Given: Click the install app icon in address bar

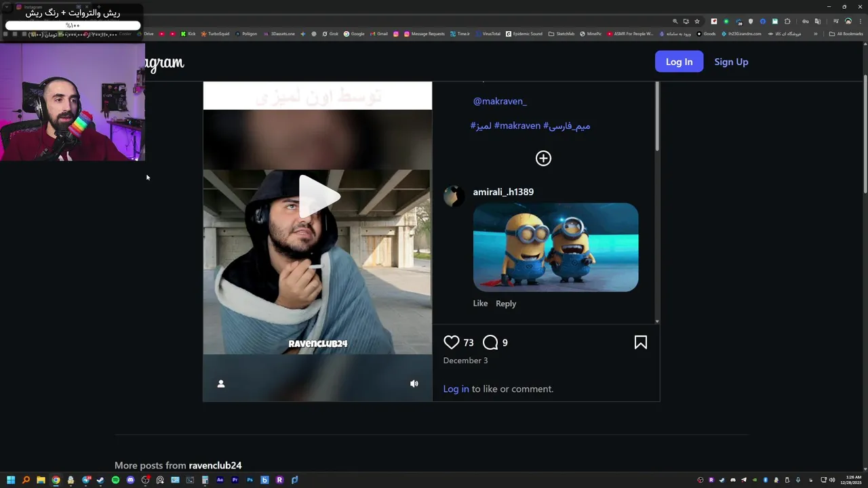Looking at the screenshot, I should 686,21.
